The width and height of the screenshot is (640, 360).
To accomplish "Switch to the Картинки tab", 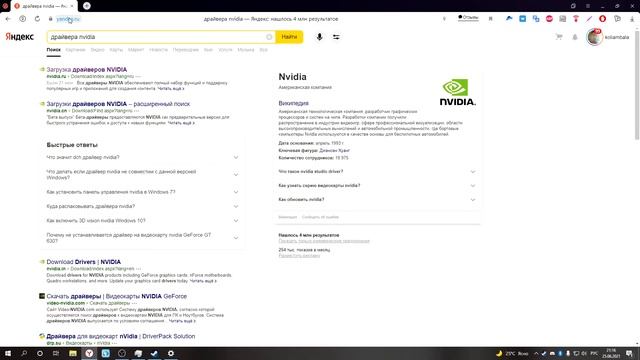I will [76, 50].
